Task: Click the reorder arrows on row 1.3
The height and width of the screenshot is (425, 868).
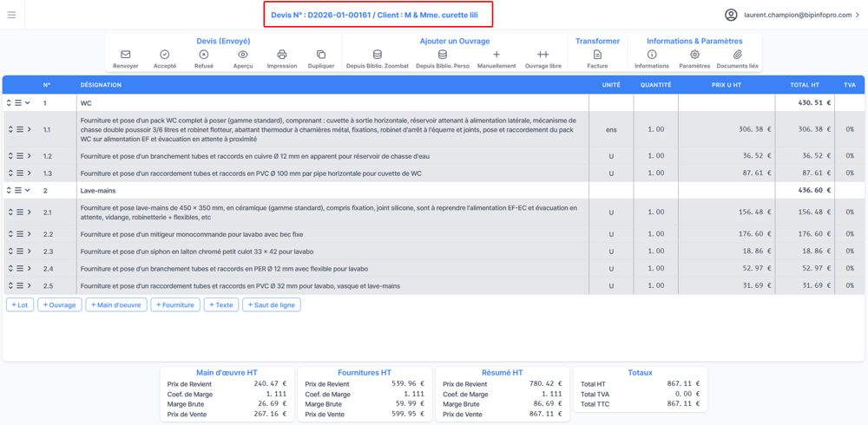Action: point(10,173)
